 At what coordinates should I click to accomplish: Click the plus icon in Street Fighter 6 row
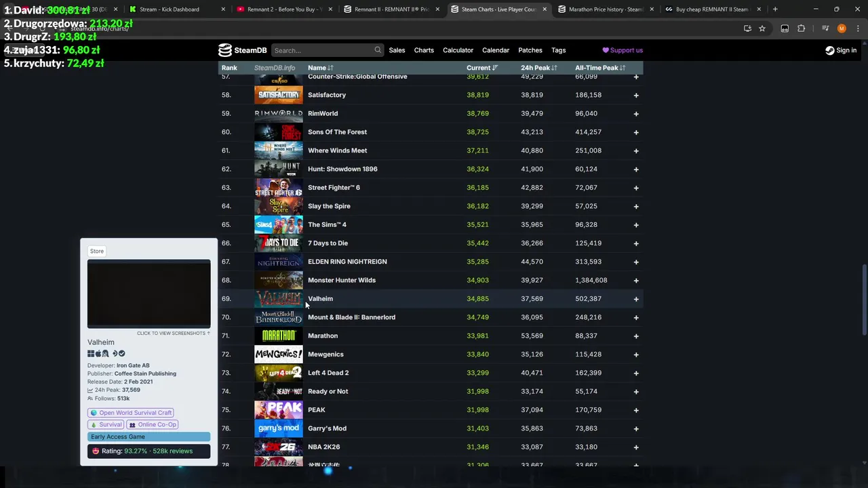[636, 188]
